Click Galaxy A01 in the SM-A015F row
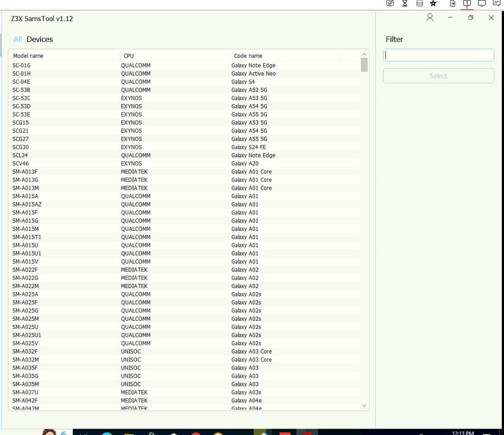Viewport: 504px width, 435px height. 244,213
